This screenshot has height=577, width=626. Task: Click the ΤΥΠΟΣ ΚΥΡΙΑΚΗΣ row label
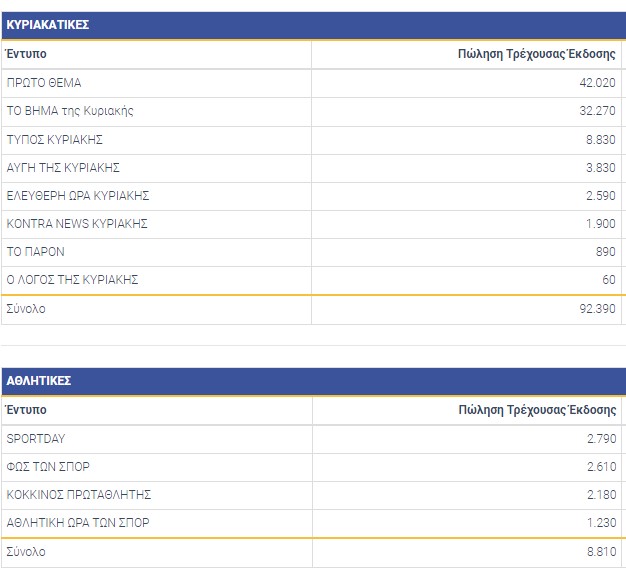coord(55,139)
